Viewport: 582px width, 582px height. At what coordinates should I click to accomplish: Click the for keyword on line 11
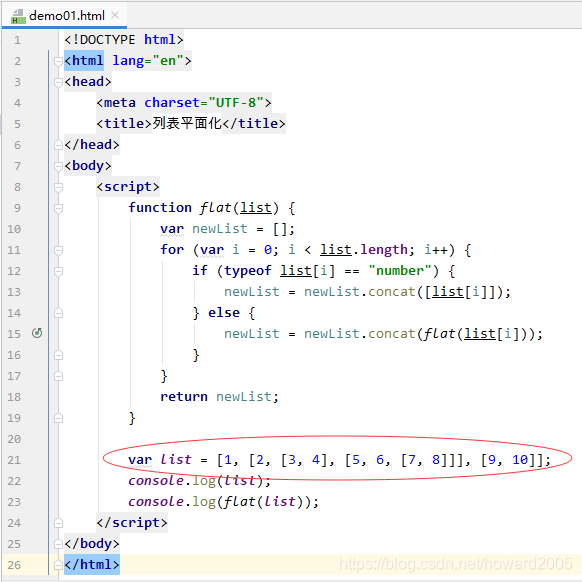pyautogui.click(x=172, y=249)
